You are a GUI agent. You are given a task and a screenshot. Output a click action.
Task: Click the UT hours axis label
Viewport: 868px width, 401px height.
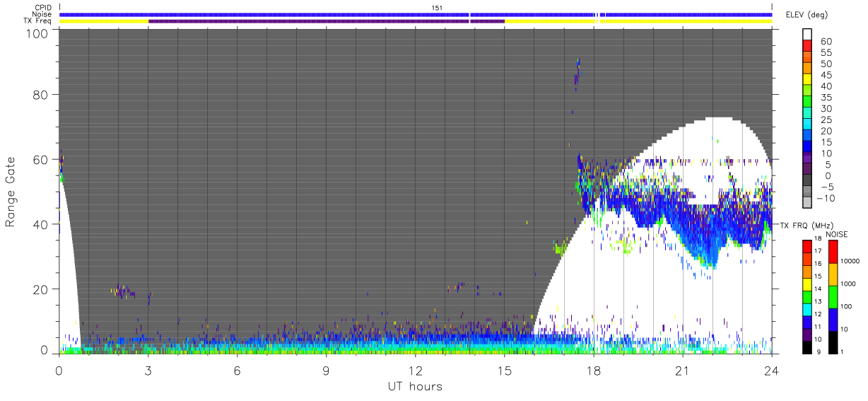(x=415, y=386)
